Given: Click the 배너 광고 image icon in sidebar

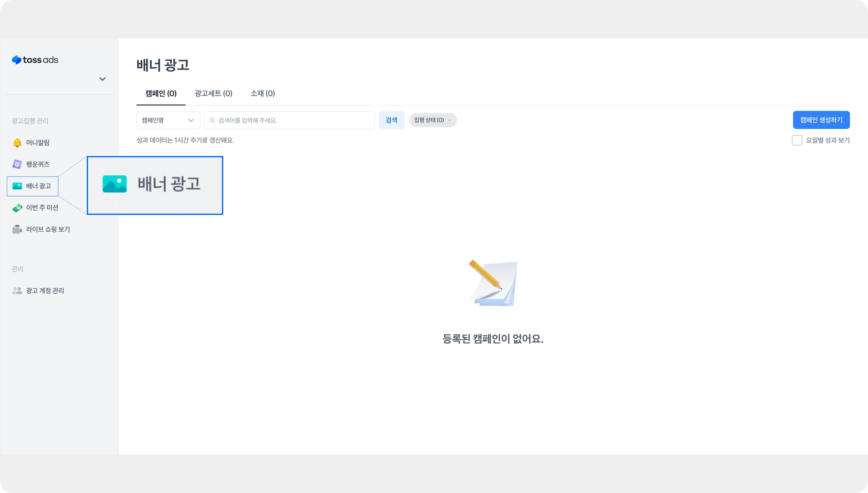Looking at the screenshot, I should [x=17, y=186].
